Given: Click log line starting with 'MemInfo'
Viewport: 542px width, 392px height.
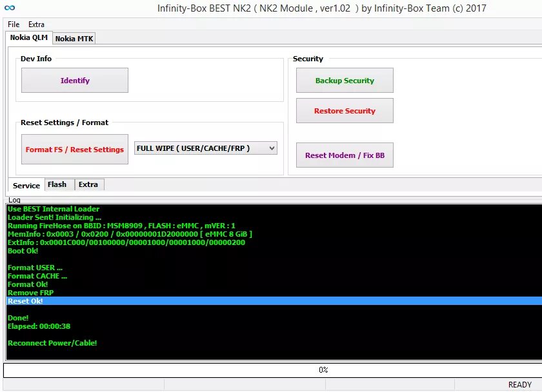Looking at the screenshot, I should 130,234.
